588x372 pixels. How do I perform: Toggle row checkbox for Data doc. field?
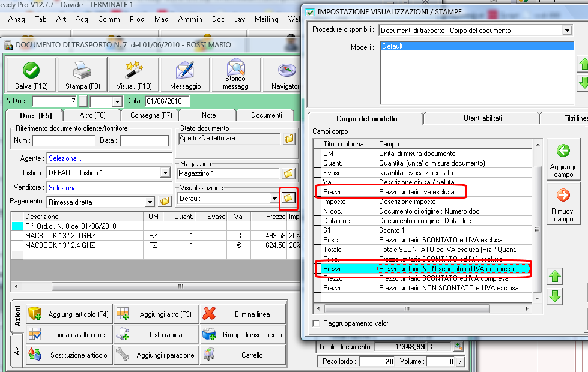coord(317,221)
